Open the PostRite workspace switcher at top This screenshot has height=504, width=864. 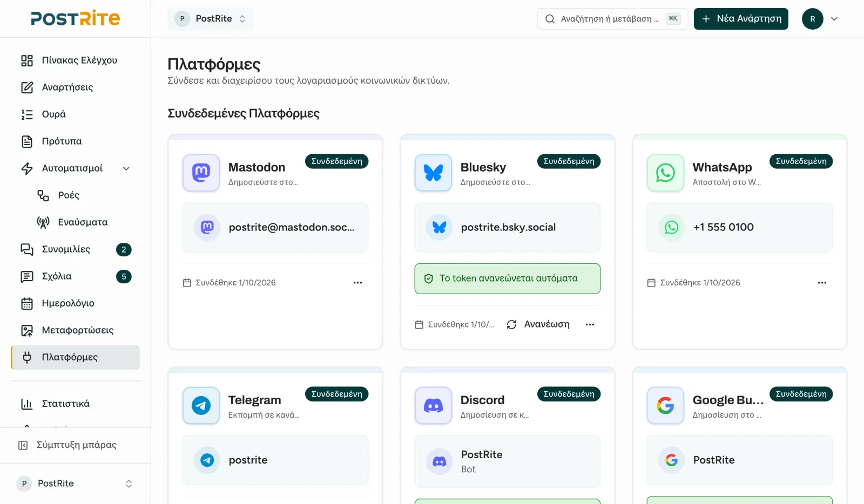point(210,19)
